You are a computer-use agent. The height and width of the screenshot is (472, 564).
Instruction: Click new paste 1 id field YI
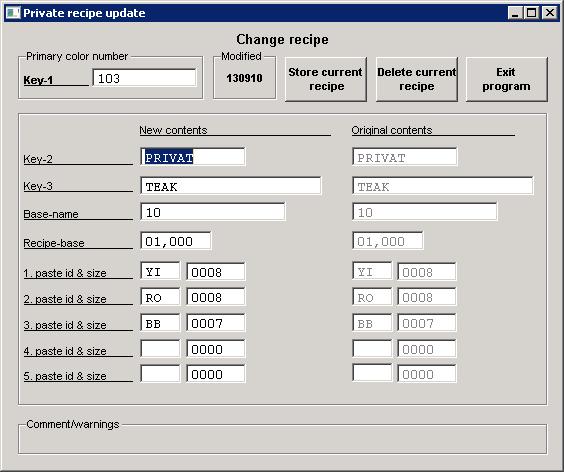point(160,272)
